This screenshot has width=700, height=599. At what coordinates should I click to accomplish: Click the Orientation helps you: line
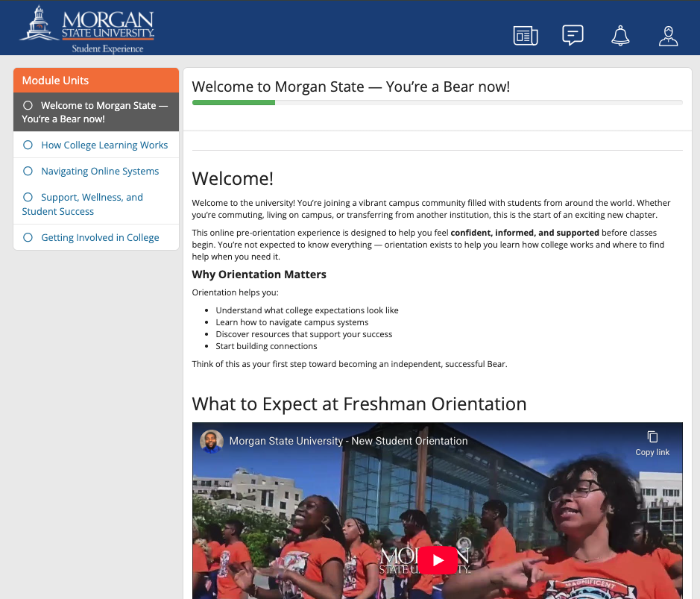click(236, 292)
